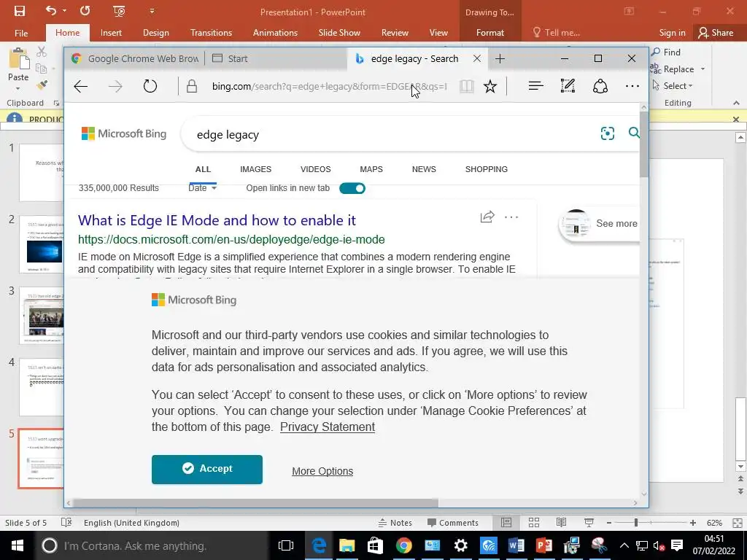
Task: Click the Edge share icon
Action: 600,86
